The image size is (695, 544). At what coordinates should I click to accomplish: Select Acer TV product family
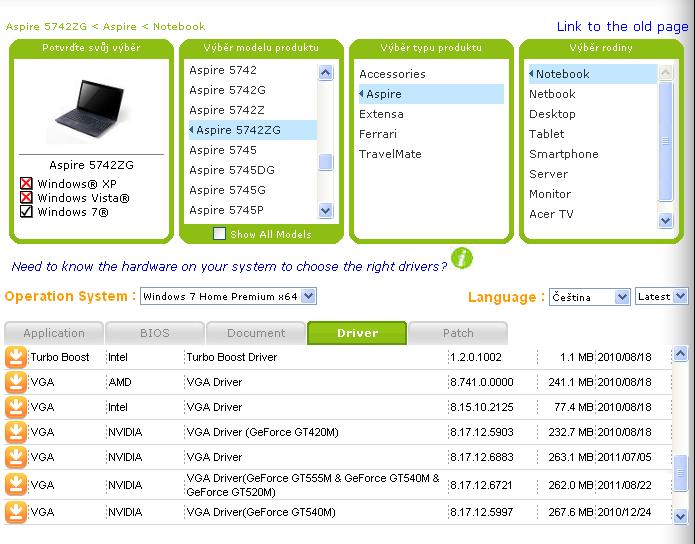coord(551,214)
